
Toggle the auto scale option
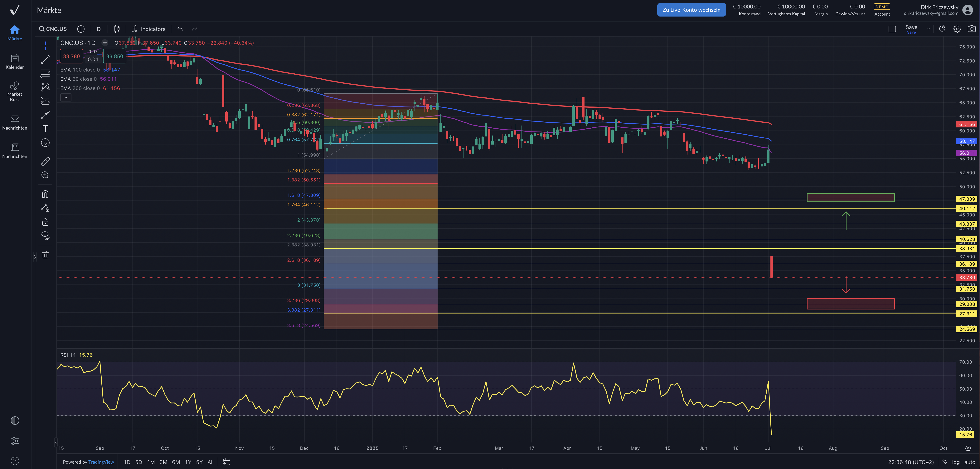(x=970, y=462)
